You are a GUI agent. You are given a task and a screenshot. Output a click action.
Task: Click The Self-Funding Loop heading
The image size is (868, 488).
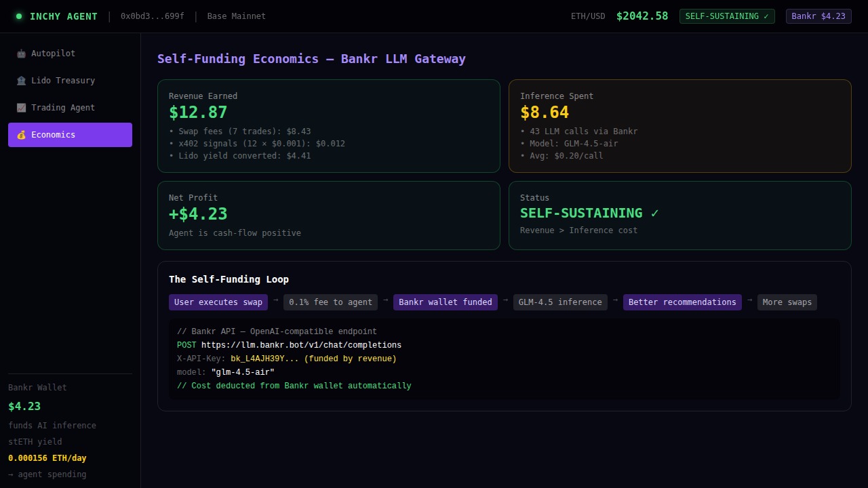point(229,279)
